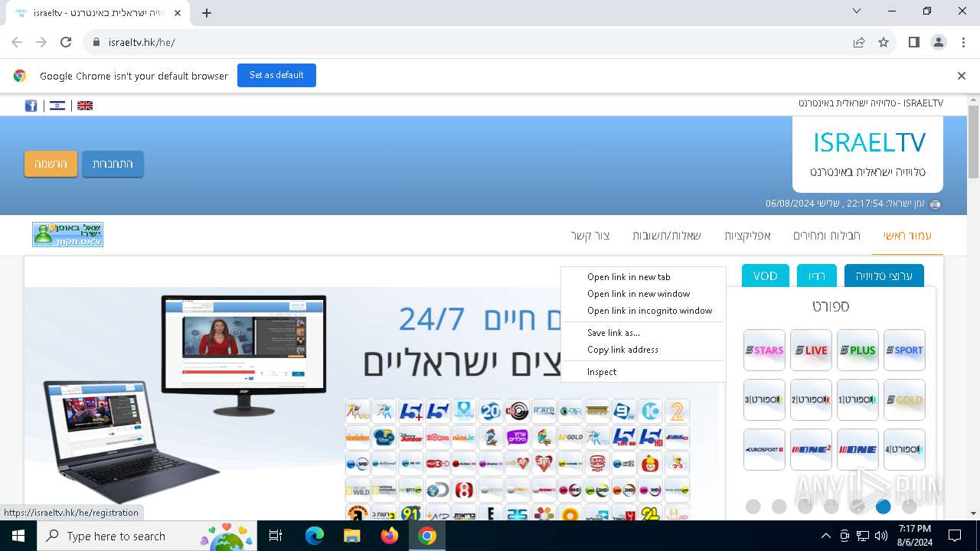Open Windows Task View
The height and width of the screenshot is (551, 980).
(276, 536)
